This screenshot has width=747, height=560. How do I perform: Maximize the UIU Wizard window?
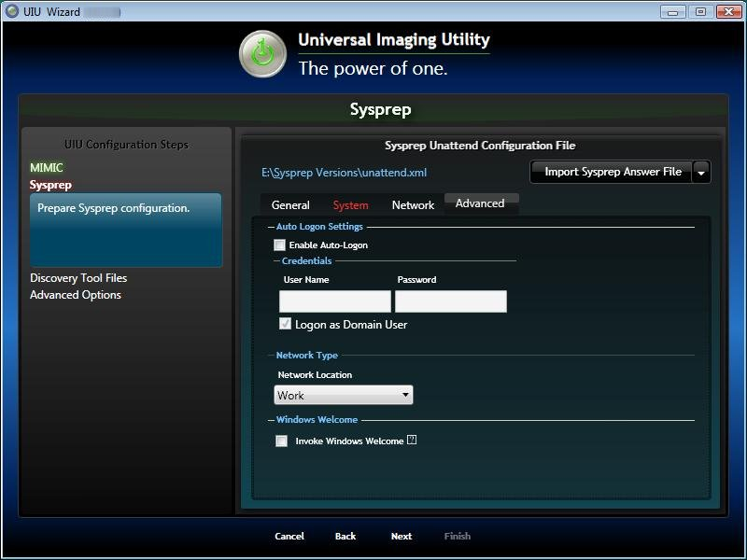tap(700, 11)
